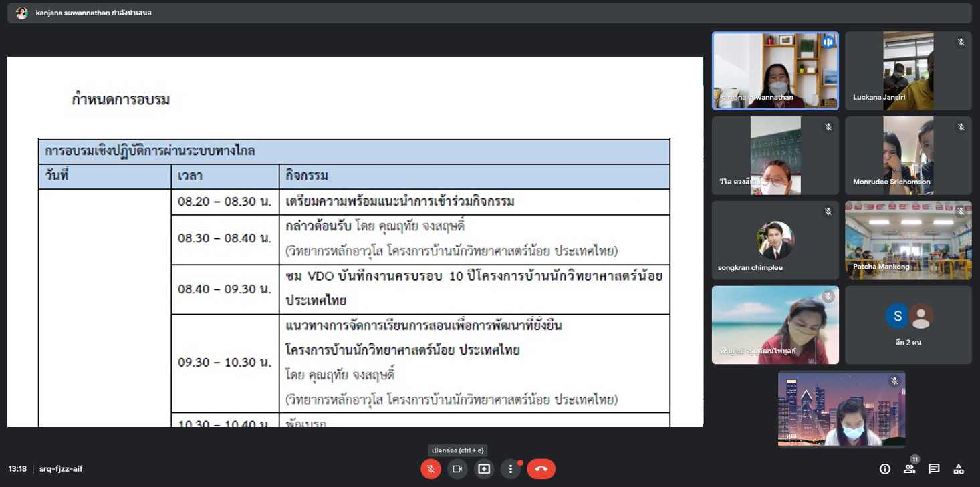The height and width of the screenshot is (487, 980).
Task: Click the time cell "08.30 – 08.40 น."
Action: (x=225, y=238)
